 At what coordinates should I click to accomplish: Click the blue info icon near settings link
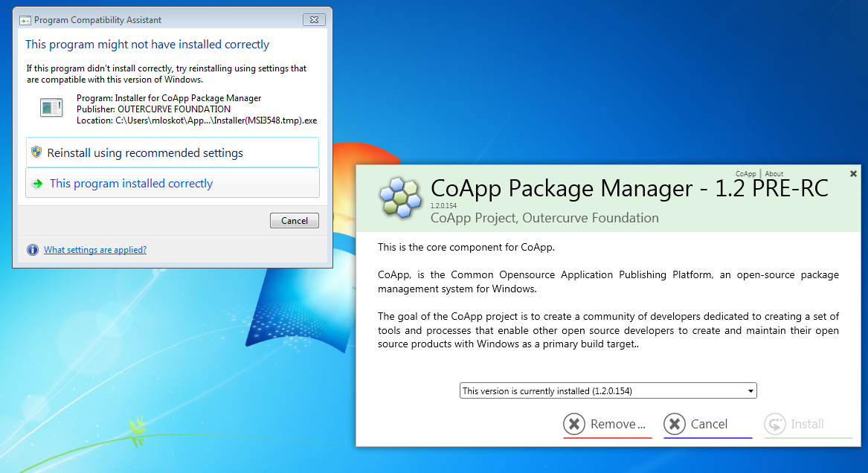33,250
